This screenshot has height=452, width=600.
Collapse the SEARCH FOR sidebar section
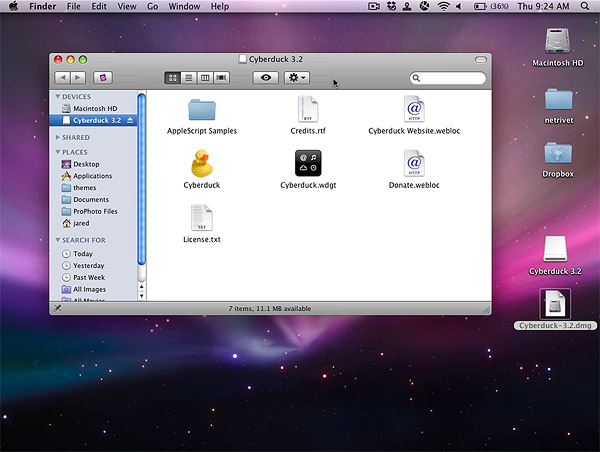pos(58,240)
